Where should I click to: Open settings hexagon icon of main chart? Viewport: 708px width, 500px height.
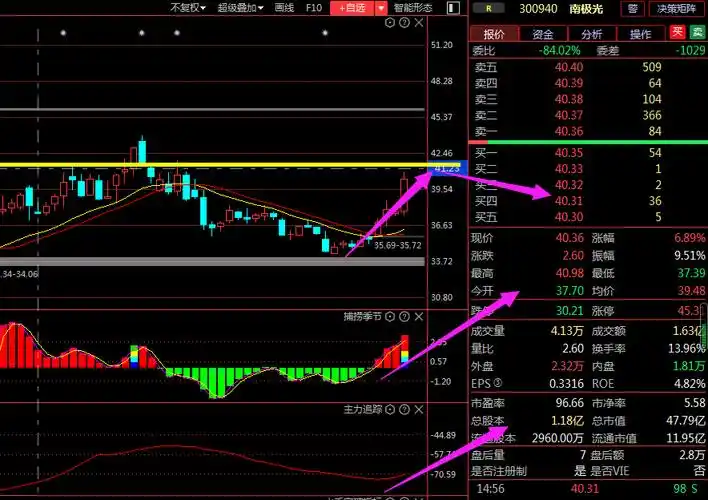[x=390, y=23]
